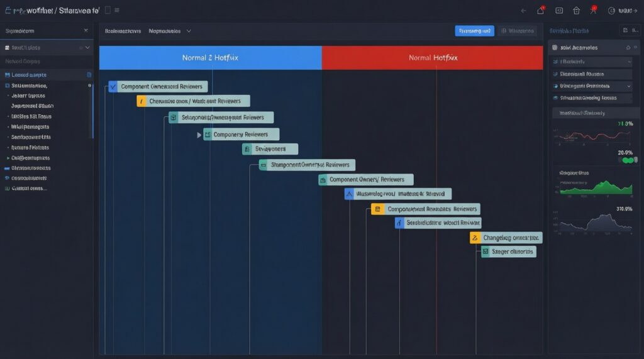Expand the play arrow beside Componery Reviewers

(199, 135)
